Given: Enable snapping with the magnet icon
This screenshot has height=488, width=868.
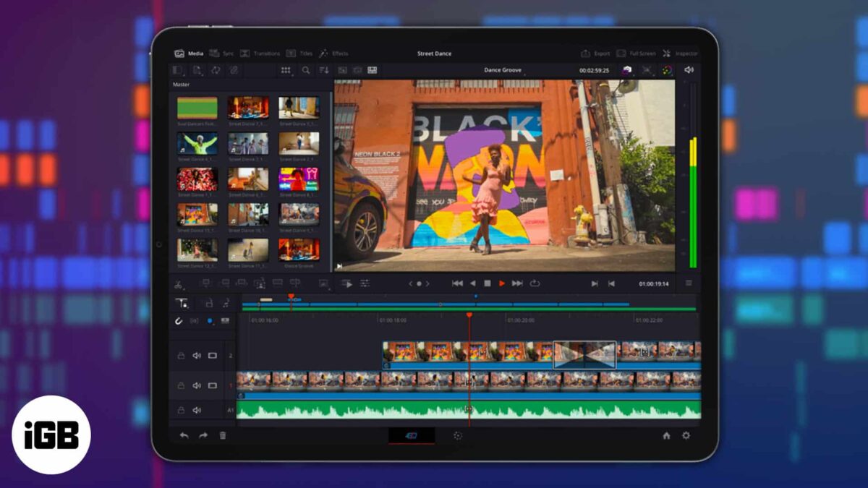Looking at the screenshot, I should (x=180, y=322).
